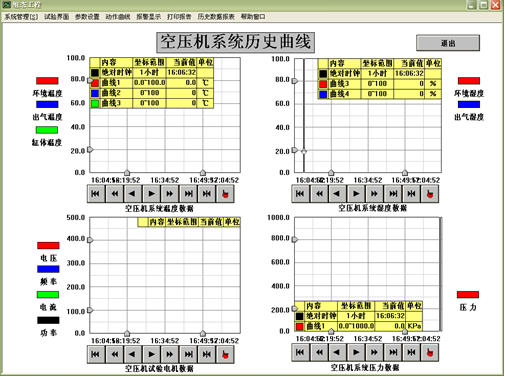
Task: Click red hand icon under motor chart
Action: (x=225, y=354)
